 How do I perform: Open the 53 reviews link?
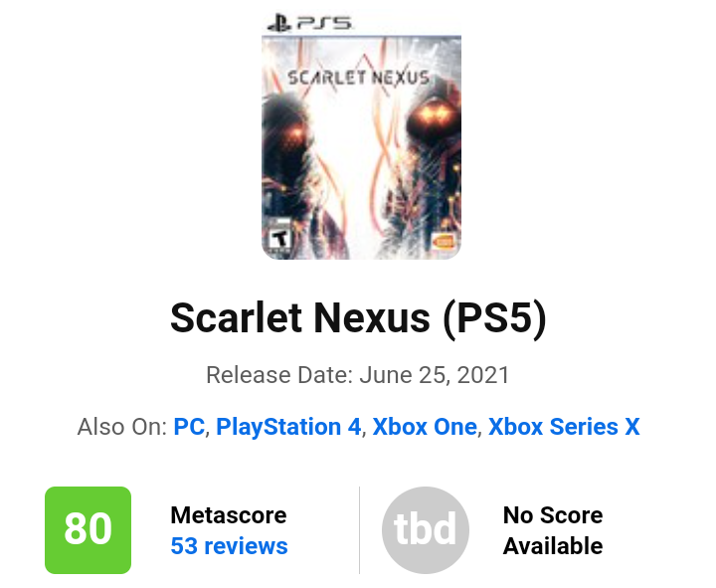pos(229,546)
